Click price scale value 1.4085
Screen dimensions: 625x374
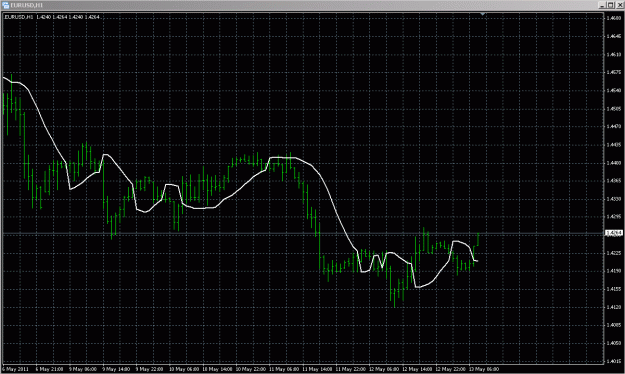point(613,325)
